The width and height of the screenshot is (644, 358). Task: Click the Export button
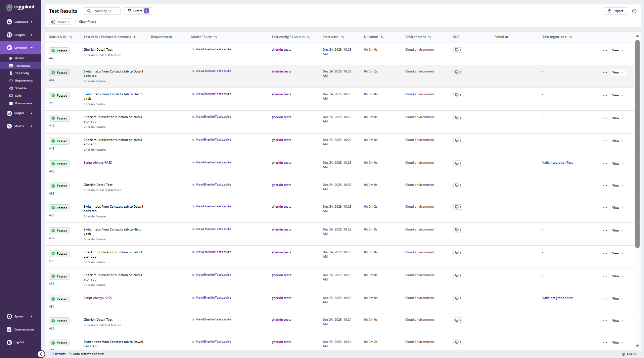coord(615,11)
